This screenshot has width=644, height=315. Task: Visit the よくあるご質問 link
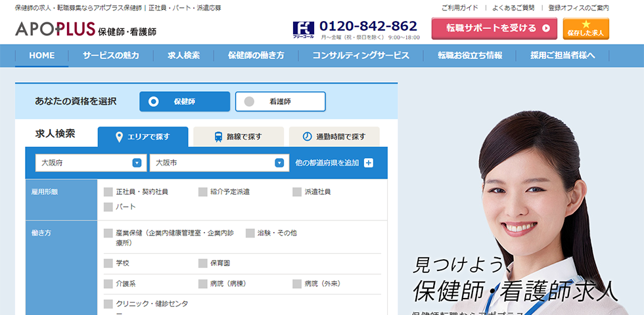pos(515,8)
